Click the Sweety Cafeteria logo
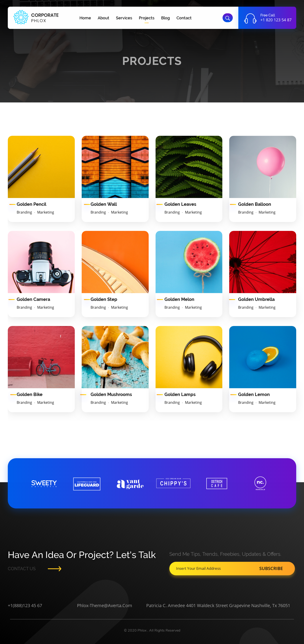Screen dimensions: 304x644 44,484
